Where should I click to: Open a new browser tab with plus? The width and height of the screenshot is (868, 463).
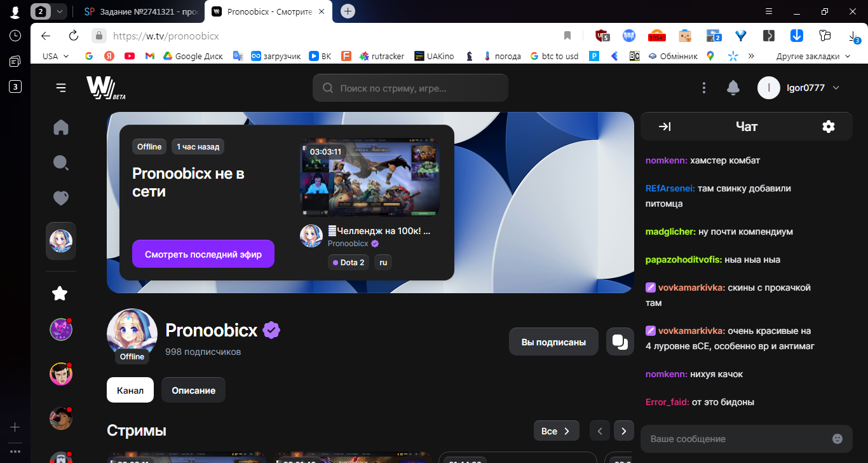(x=348, y=11)
